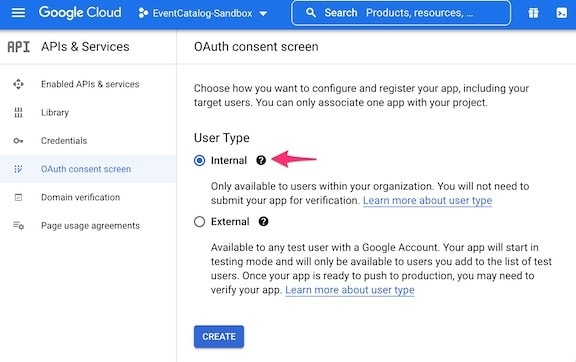Open the hamburger navigation menu
This screenshot has width=576, height=362.
18,13
